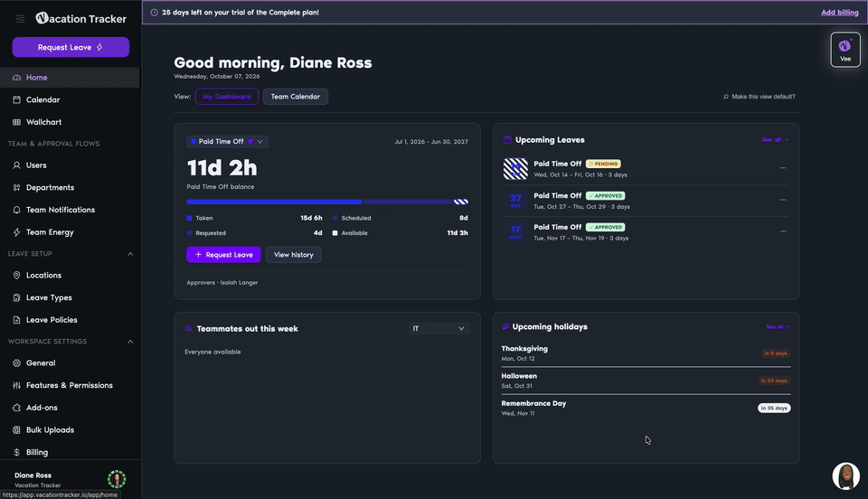Click the Vacation Tracker logo
The image size is (868, 499).
point(80,18)
